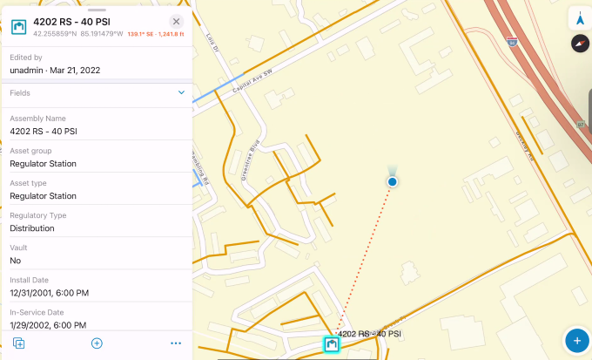Viewport: 592px width, 360px height.
Task: Tap the panel title 4202 RS - 40 PSI
Action: (x=72, y=22)
